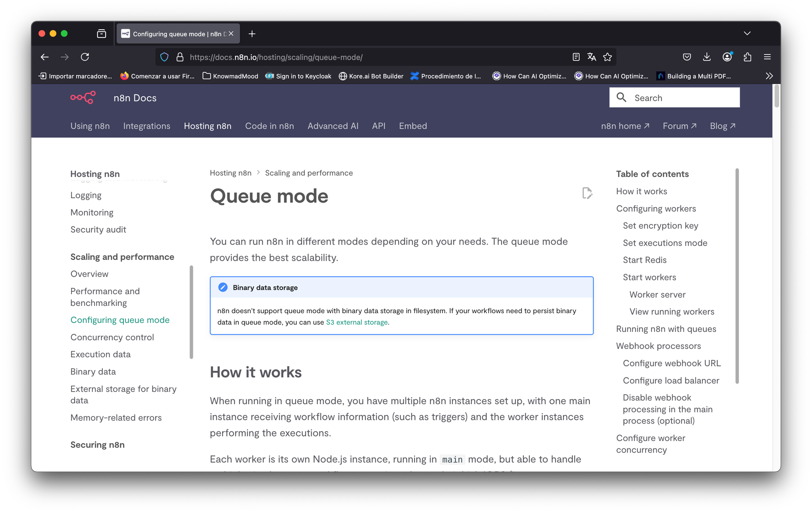Follow the S3 external storage link
Viewport: 812px width, 513px height.
[357, 322]
